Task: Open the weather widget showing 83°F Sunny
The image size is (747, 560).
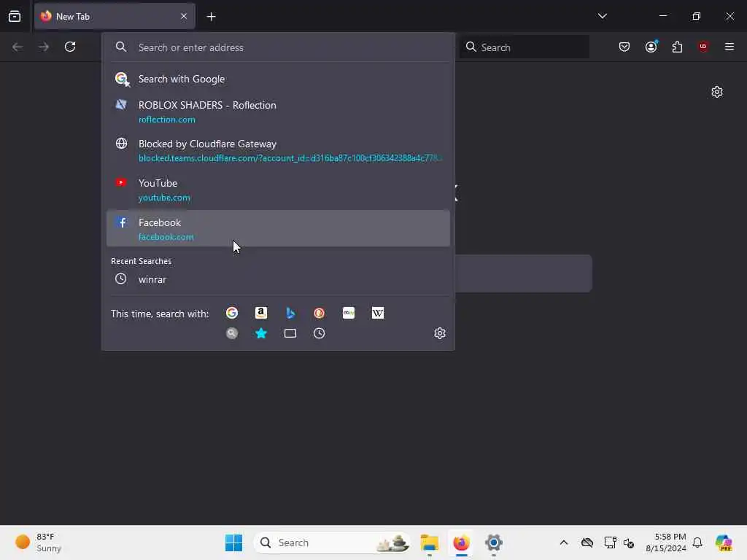Action: click(39, 542)
